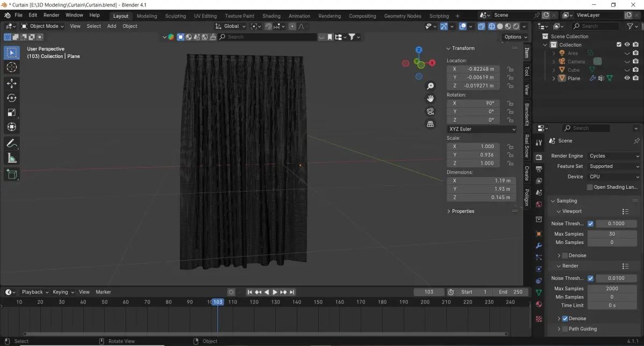Switch perspective/orthographic grid icon
The height and width of the screenshot is (346, 644).
click(430, 124)
